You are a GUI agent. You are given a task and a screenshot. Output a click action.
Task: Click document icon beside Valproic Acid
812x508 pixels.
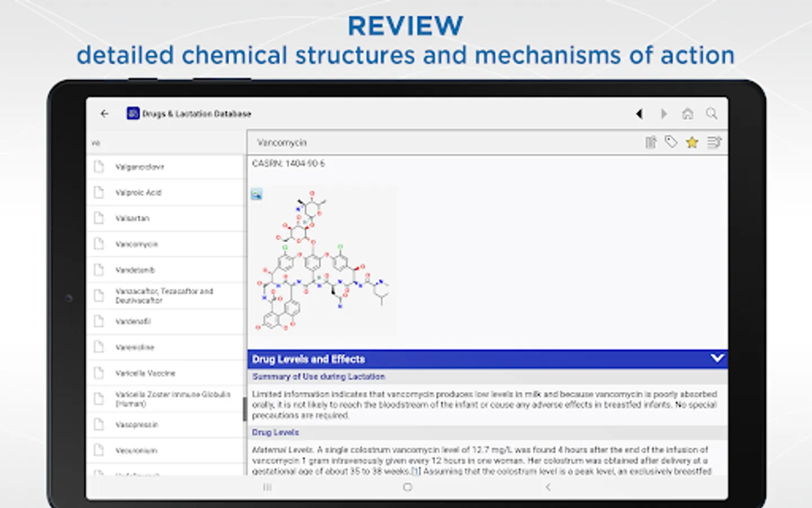point(99,192)
